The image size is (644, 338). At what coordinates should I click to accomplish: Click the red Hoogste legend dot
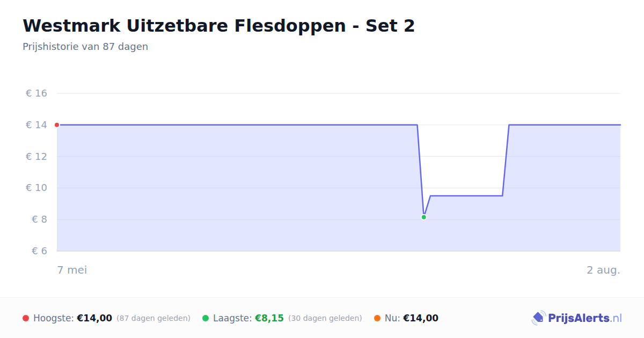(x=26, y=318)
